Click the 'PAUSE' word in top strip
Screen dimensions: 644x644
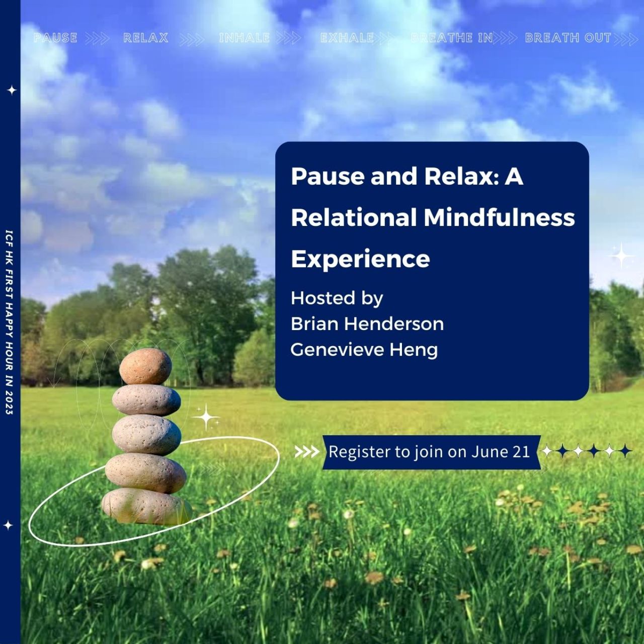pos(55,38)
